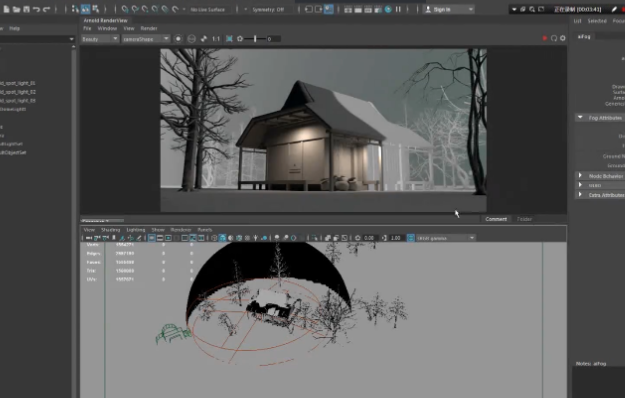The image size is (625, 398).
Task: Click the pause IPR icon
Action: pos(398,9)
